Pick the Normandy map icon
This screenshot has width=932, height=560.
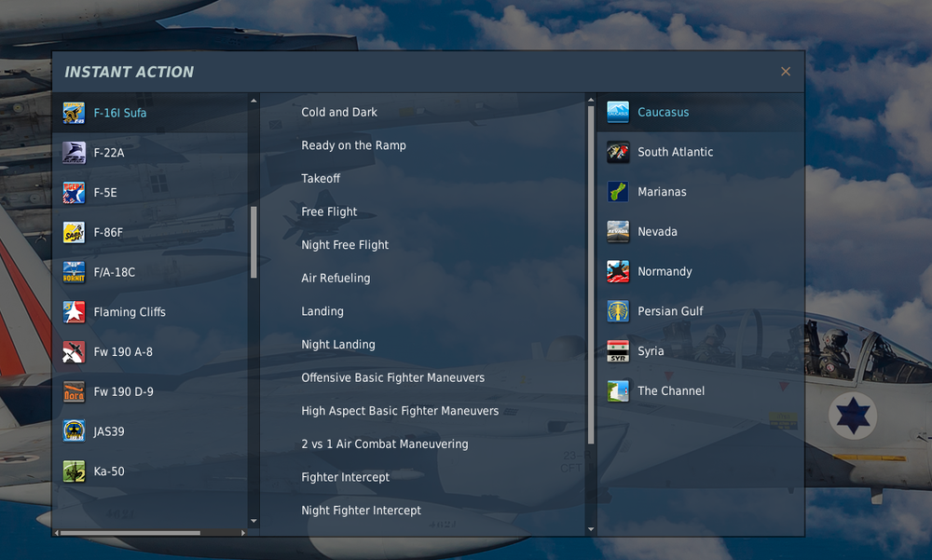[x=618, y=272]
